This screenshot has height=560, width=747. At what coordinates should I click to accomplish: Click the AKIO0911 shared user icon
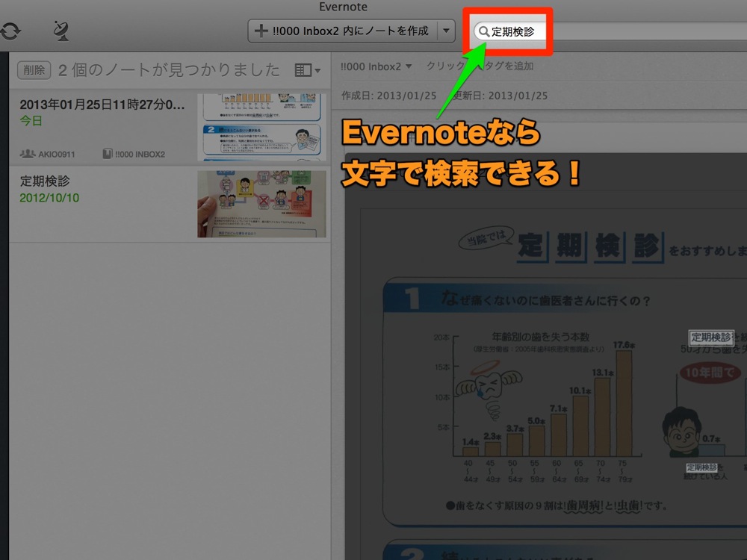click(28, 154)
